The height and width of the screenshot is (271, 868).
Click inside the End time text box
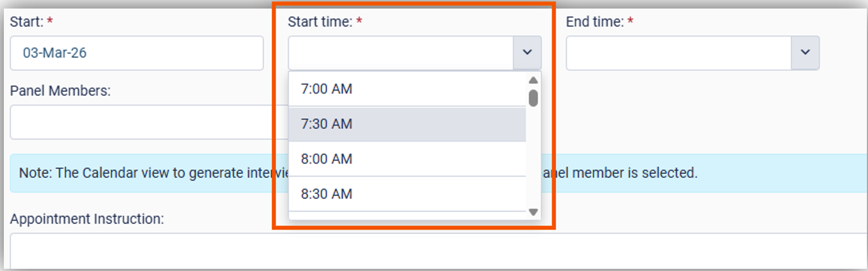679,53
